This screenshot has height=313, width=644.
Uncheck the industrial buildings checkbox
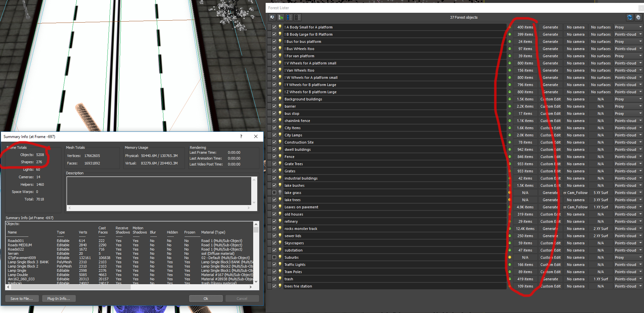tap(274, 178)
